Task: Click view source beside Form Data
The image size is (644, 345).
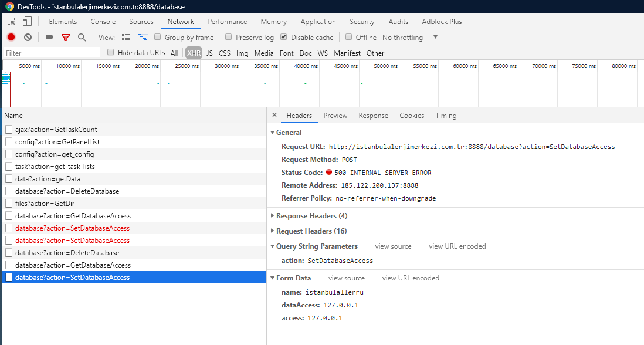Action: click(346, 278)
